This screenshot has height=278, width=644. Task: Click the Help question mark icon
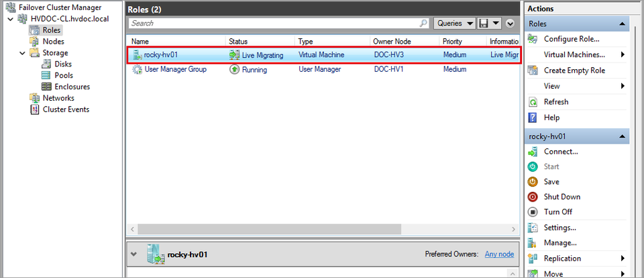pyautogui.click(x=533, y=118)
